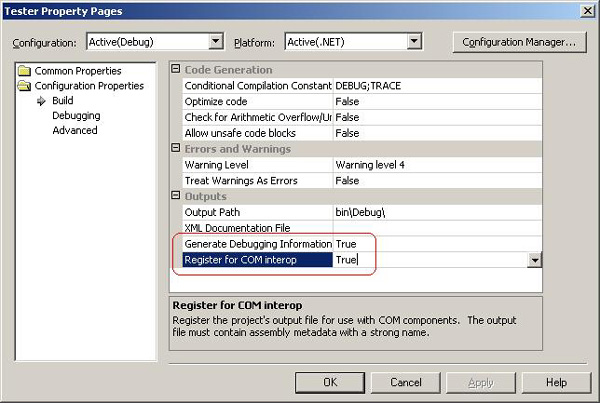Click the Common Properties folder icon
This screenshot has width=600, height=403.
pyautogui.click(x=24, y=71)
